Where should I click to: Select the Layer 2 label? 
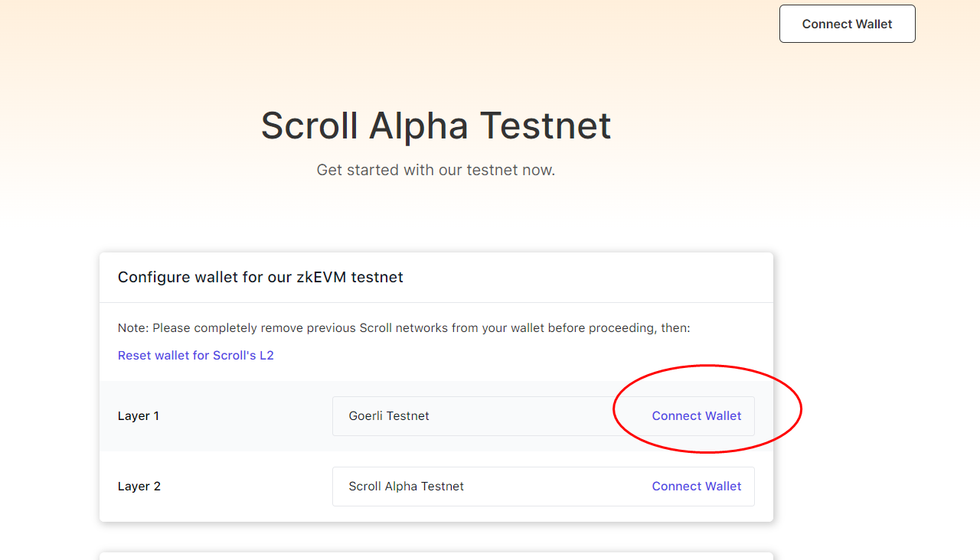pos(139,487)
